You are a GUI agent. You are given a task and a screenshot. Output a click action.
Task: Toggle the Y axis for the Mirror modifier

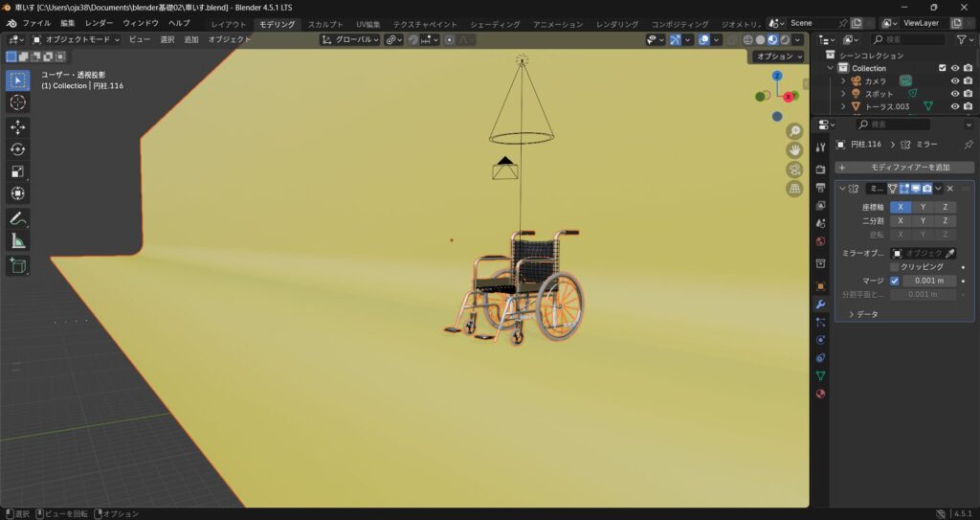[922, 207]
